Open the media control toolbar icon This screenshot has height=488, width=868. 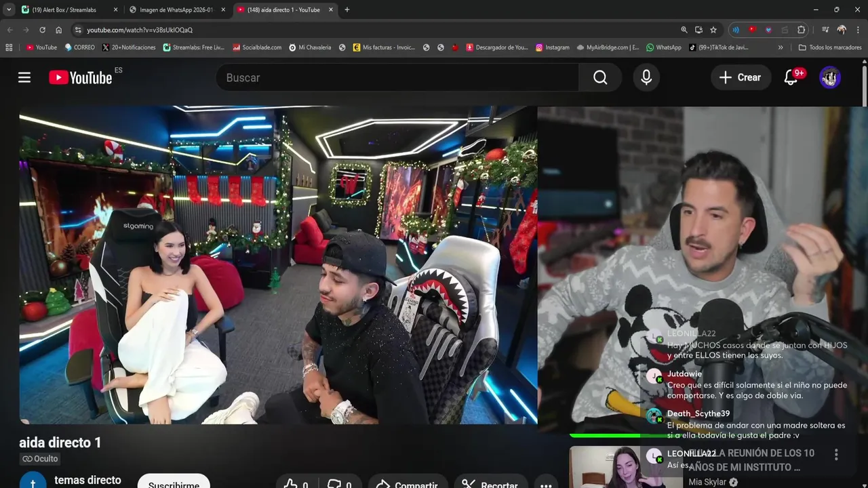825,30
